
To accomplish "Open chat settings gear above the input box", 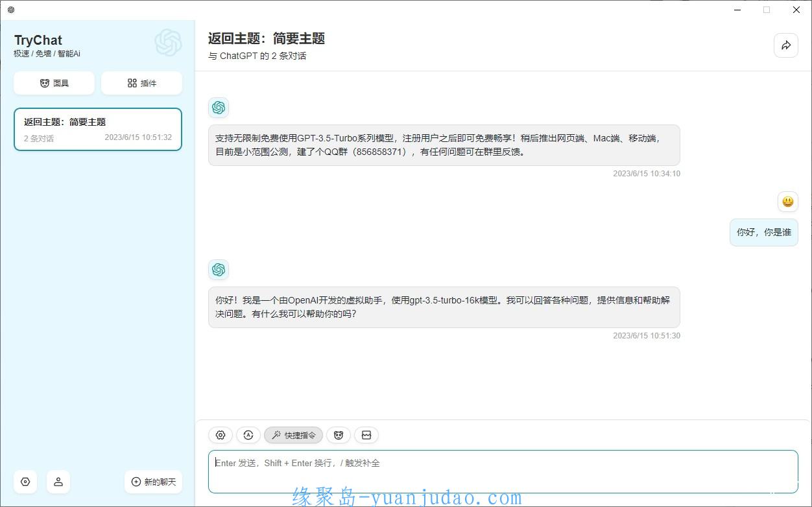I will [x=221, y=435].
